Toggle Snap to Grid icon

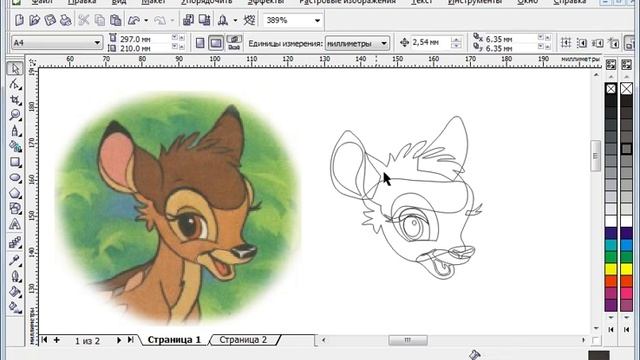pyautogui.click(x=566, y=42)
